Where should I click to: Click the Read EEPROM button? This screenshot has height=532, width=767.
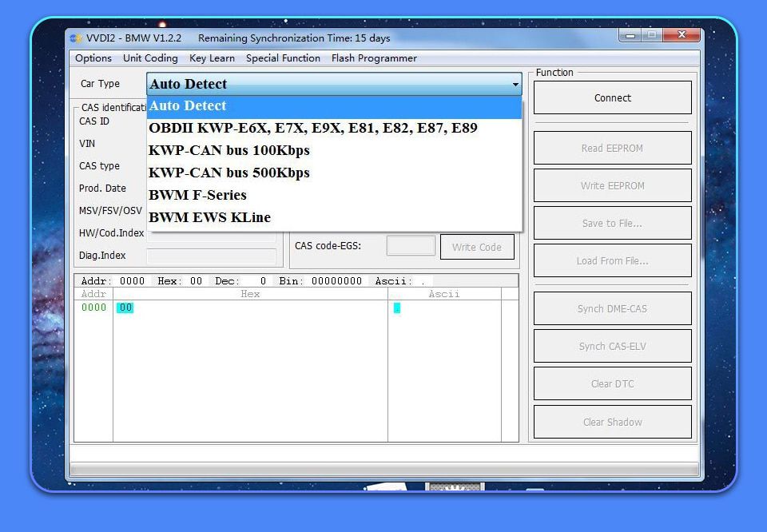pyautogui.click(x=612, y=148)
